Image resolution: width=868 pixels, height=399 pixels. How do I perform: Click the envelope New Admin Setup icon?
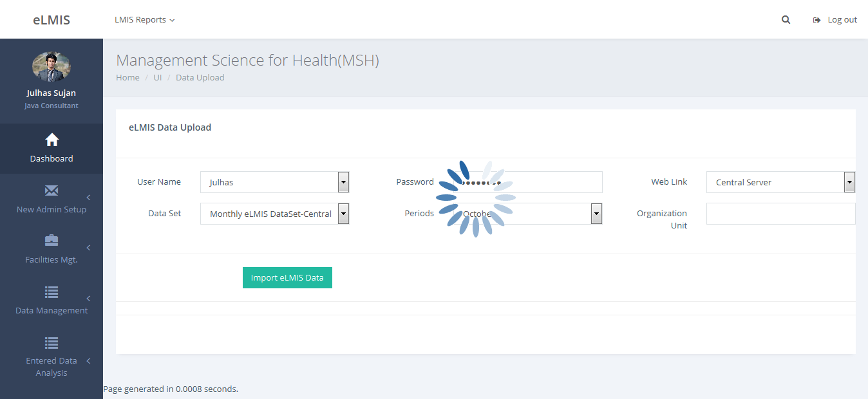[52, 190]
